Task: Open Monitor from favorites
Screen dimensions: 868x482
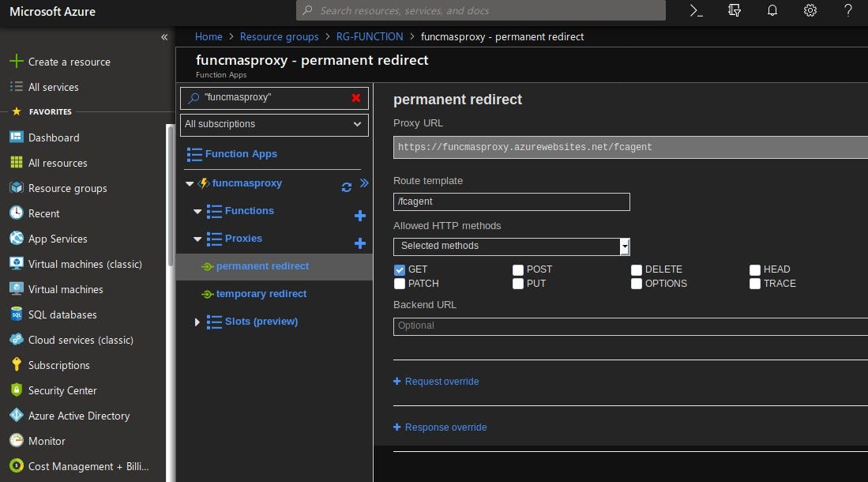Action: click(x=47, y=441)
